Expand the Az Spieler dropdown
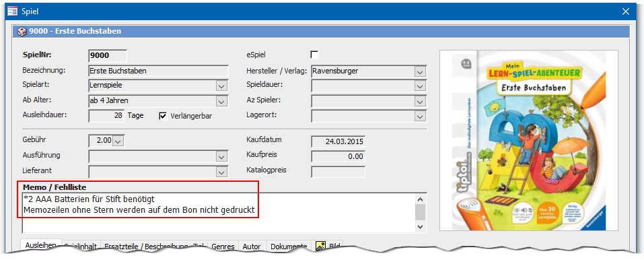 419,101
